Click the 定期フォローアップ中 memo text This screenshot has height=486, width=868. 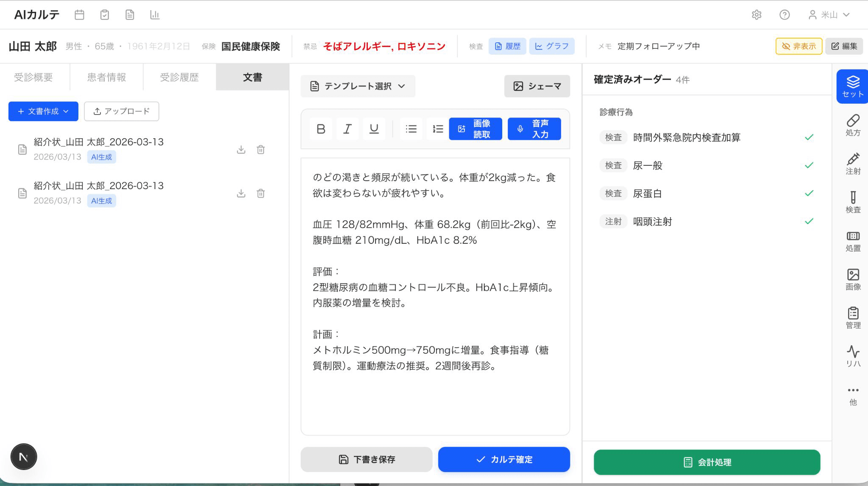[659, 46]
